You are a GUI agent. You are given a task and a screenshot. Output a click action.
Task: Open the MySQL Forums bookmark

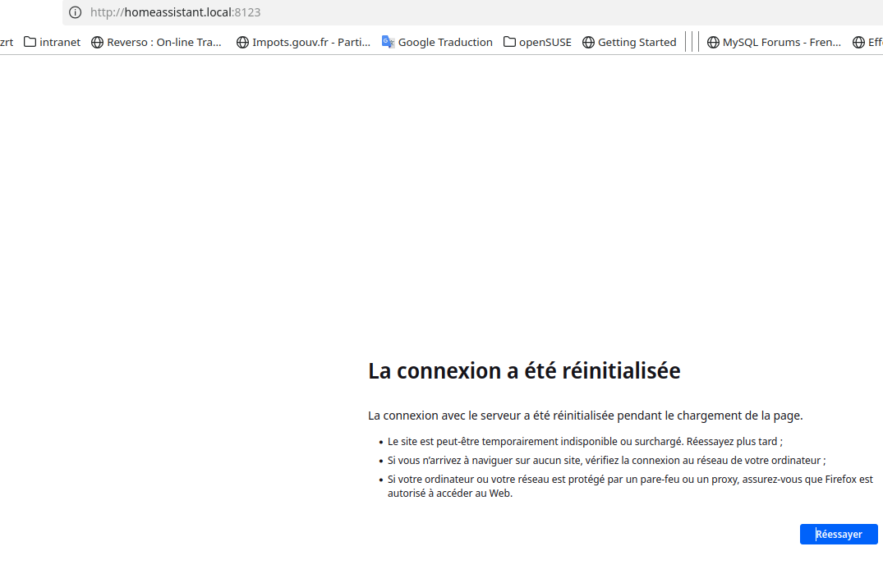pos(781,42)
